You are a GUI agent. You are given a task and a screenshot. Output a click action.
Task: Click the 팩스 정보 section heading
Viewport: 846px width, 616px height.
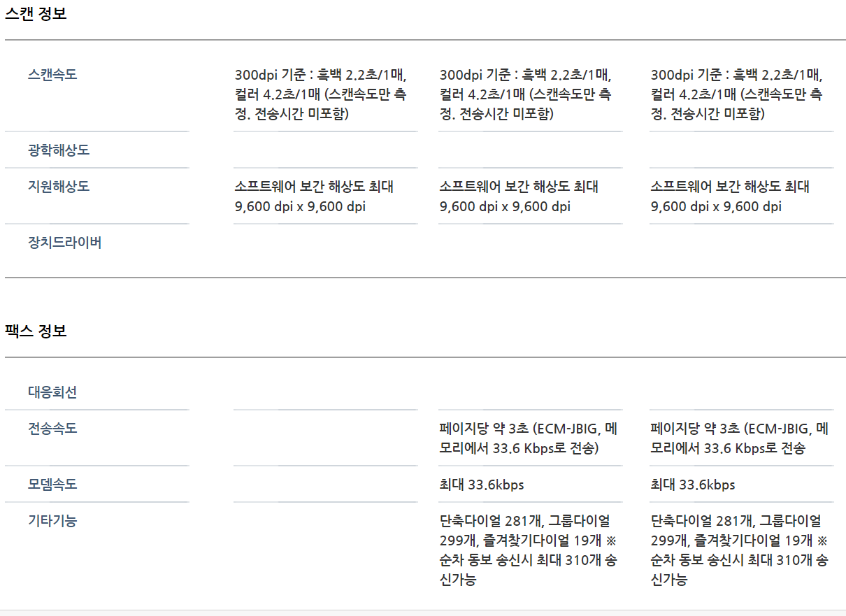(x=36, y=331)
